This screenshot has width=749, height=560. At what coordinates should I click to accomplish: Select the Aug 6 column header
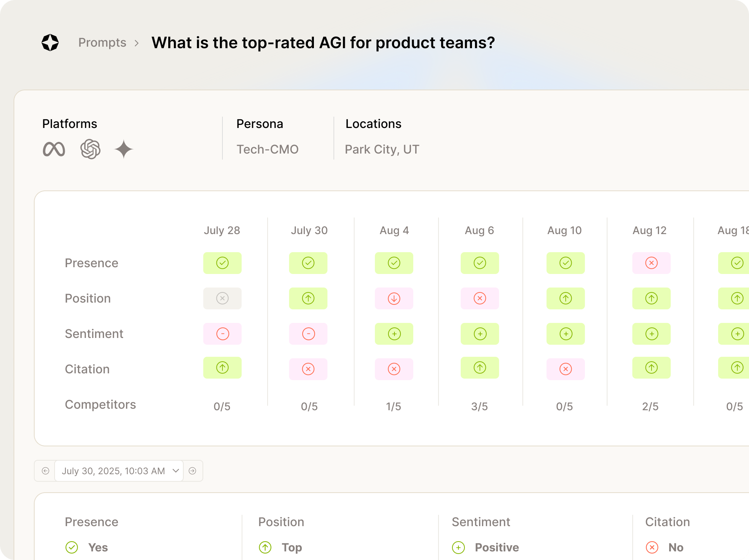(x=480, y=230)
